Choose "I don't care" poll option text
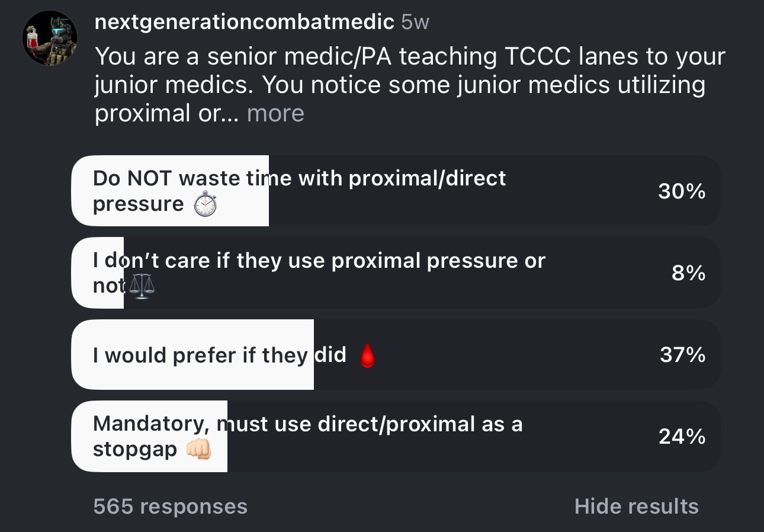The image size is (764, 532). point(319,261)
